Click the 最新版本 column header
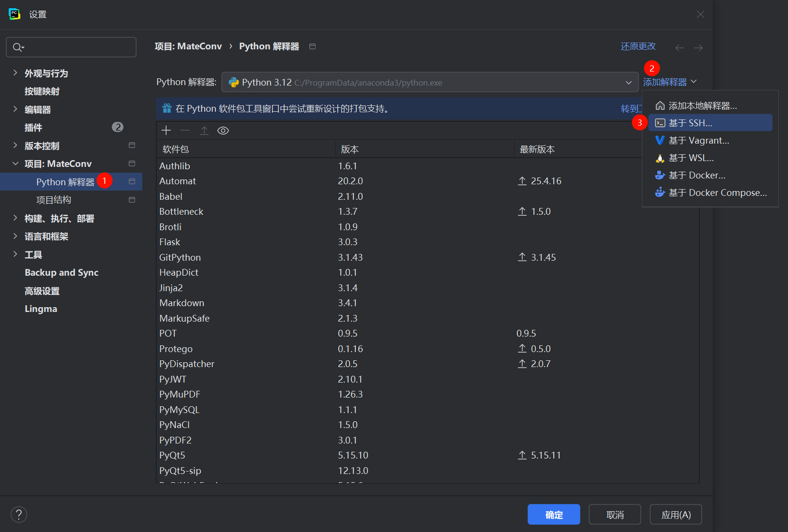 (x=577, y=149)
